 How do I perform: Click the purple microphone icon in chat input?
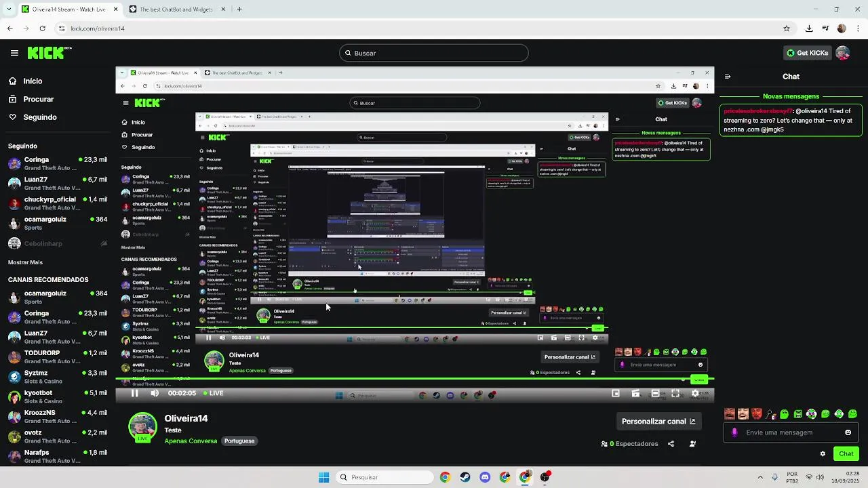coord(734,432)
